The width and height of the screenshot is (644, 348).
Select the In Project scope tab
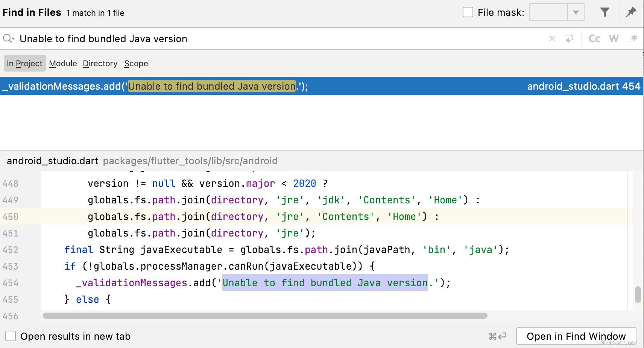[x=24, y=63]
